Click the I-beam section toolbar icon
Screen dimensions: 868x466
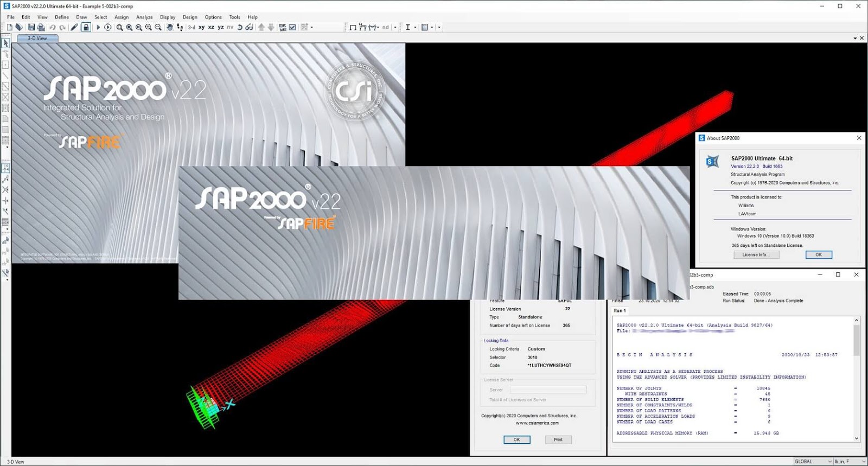(408, 27)
